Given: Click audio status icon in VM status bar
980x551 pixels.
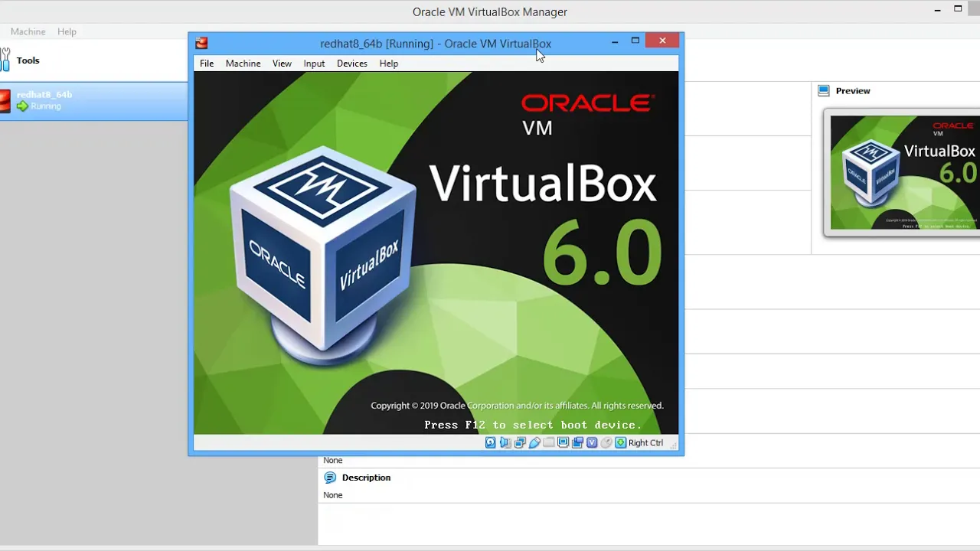Looking at the screenshot, I should coord(505,442).
